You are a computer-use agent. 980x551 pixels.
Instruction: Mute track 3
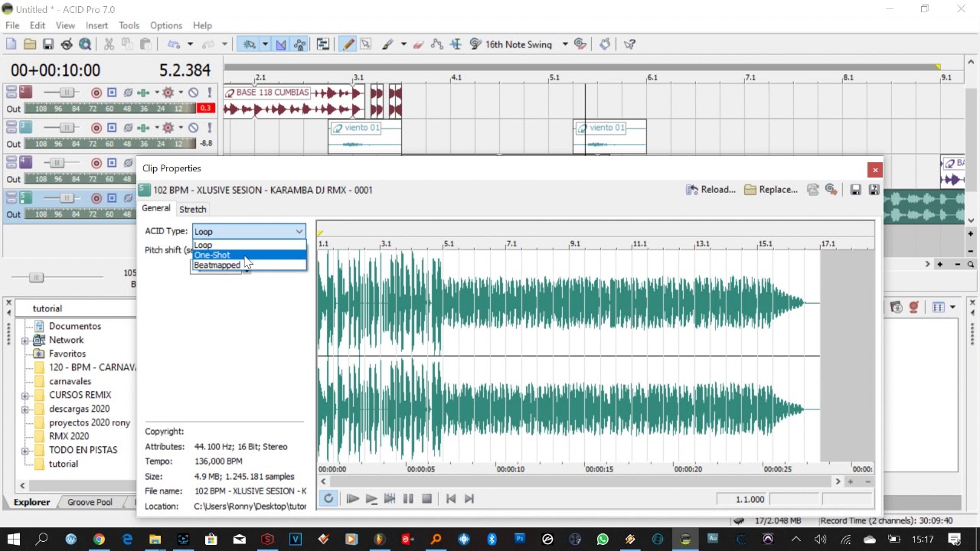coord(194,128)
